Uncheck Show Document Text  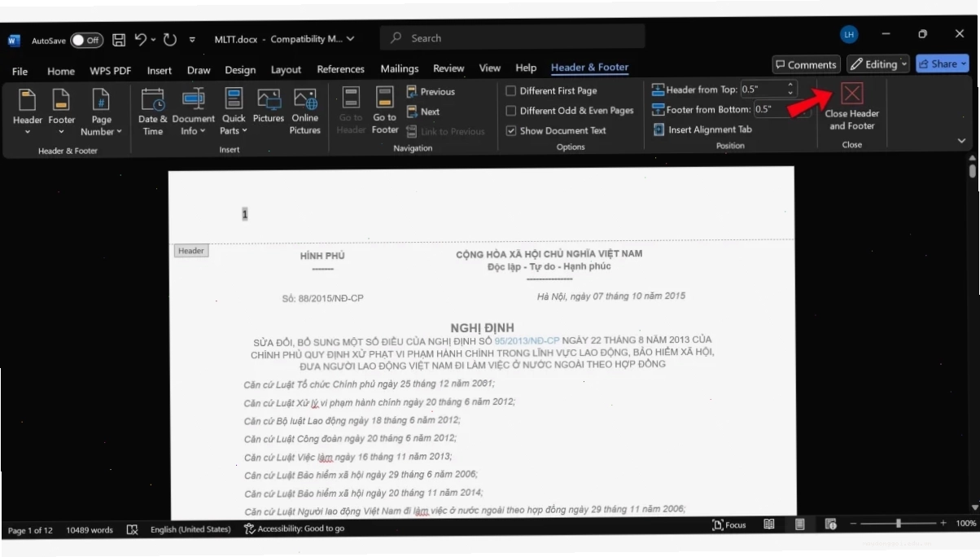point(556,130)
